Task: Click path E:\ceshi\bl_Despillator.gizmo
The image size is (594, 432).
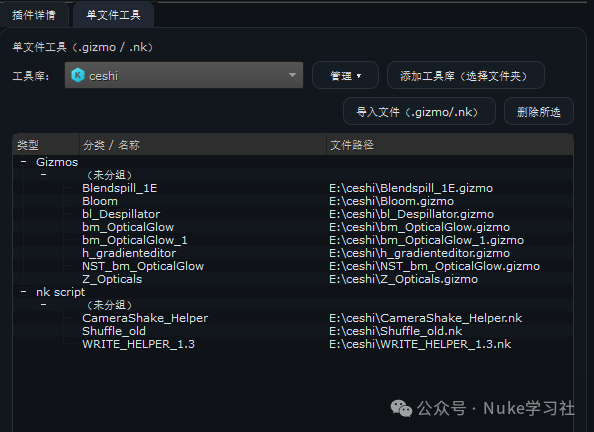Action: [x=411, y=214]
